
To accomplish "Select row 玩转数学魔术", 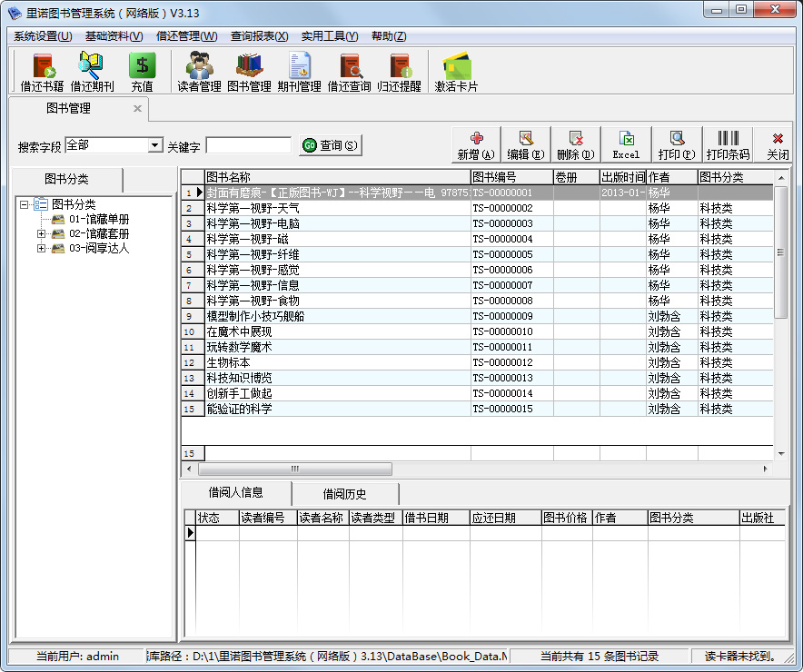I will pyautogui.click(x=477, y=347).
